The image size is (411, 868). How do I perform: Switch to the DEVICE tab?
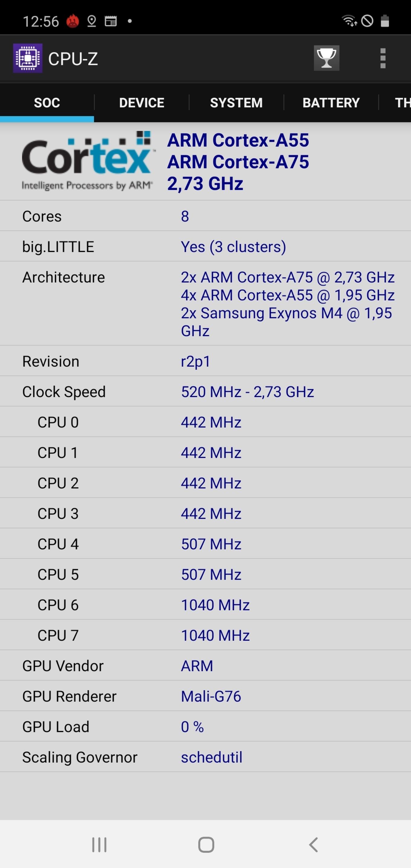click(x=141, y=103)
